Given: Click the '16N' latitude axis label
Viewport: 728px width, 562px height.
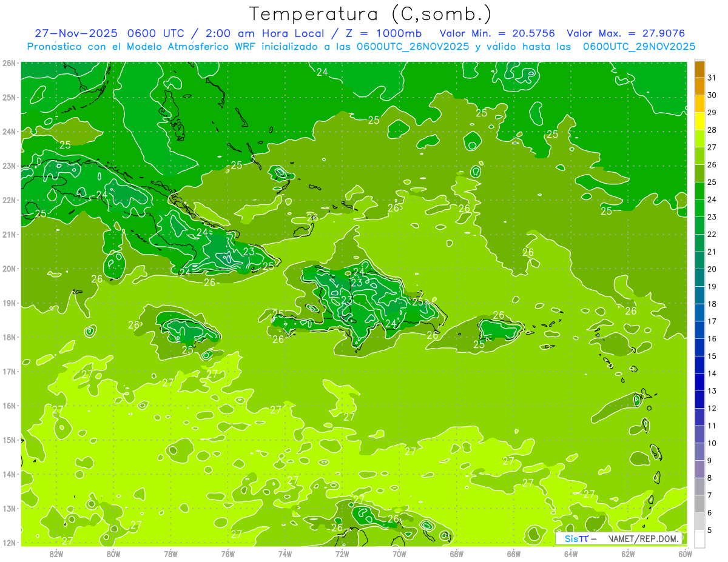Looking at the screenshot, I should click(9, 406).
